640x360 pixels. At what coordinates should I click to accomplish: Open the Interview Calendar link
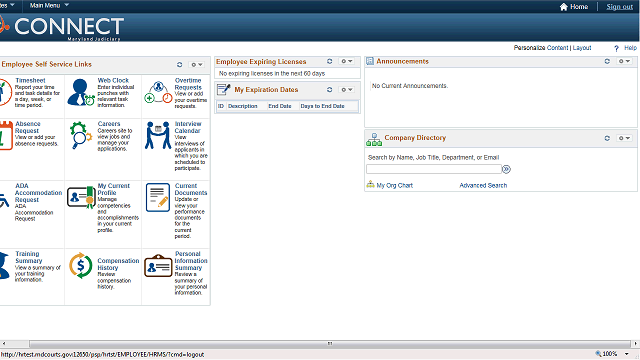pyautogui.click(x=188, y=127)
